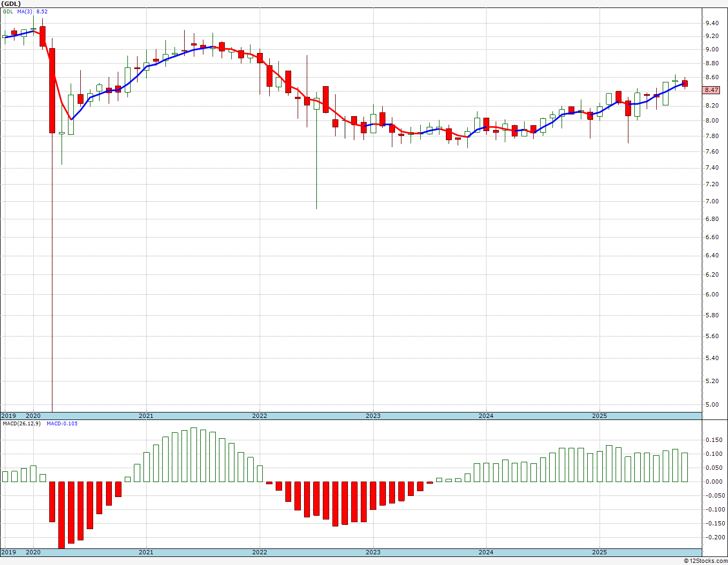Click the 5.40 price axis label

[x=712, y=358]
